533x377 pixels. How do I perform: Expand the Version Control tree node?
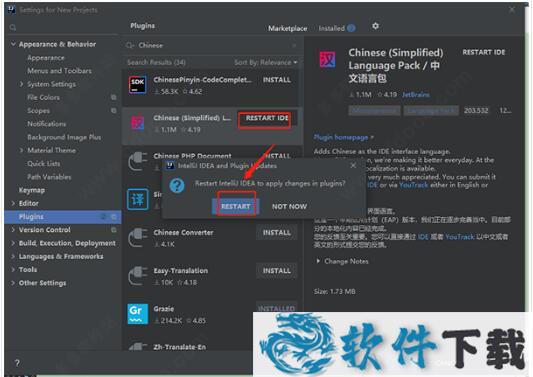13,230
